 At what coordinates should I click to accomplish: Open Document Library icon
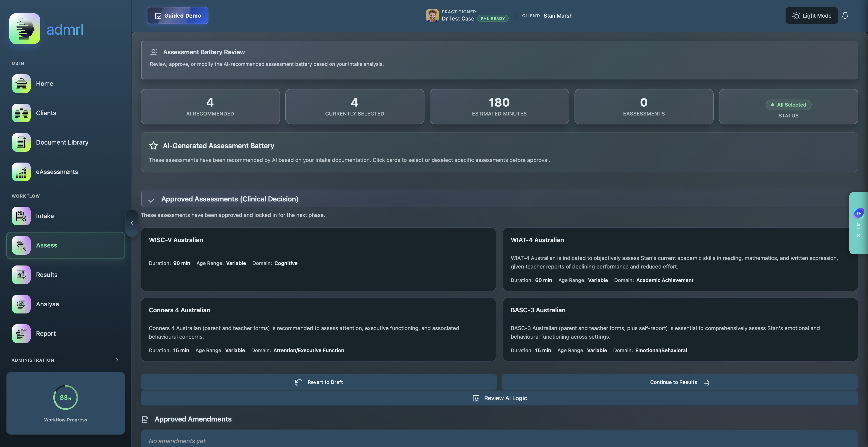(x=21, y=142)
